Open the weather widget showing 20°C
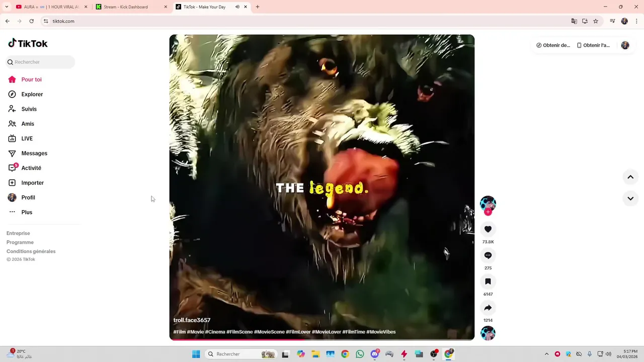The width and height of the screenshot is (644, 362). (20, 354)
